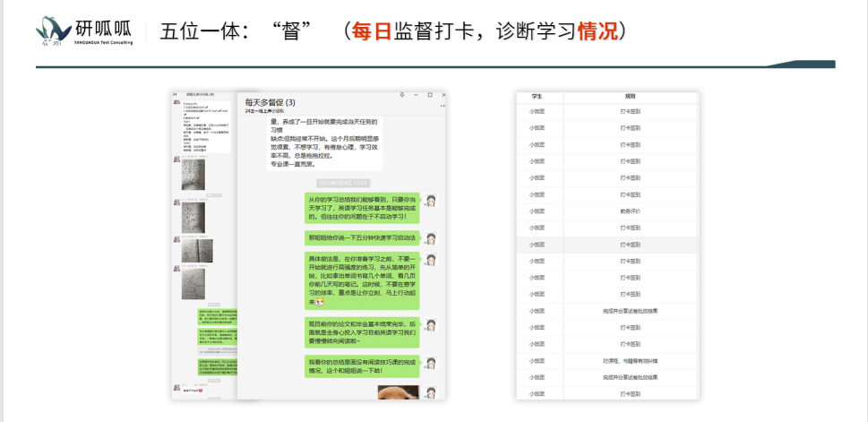Select the green message starting 从你的学习总结

[x=362, y=208]
